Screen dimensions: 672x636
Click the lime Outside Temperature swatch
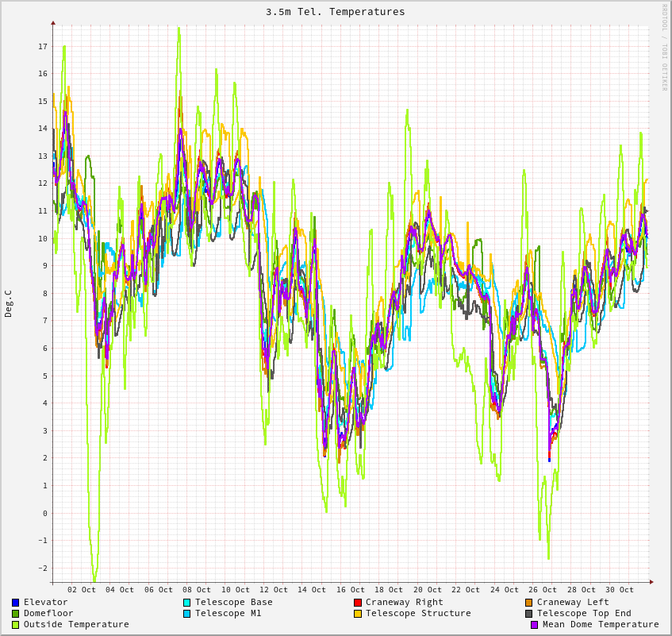15,625
